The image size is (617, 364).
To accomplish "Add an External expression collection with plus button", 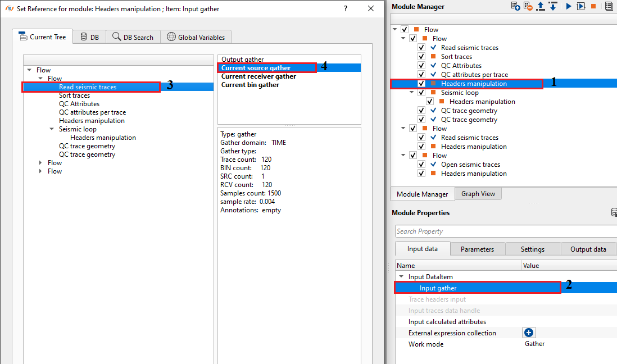I will tap(528, 333).
